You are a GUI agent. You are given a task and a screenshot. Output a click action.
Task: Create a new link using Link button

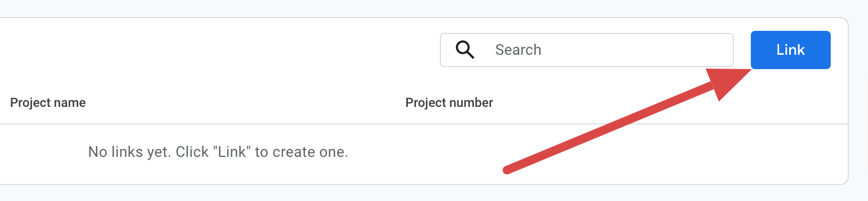(790, 50)
